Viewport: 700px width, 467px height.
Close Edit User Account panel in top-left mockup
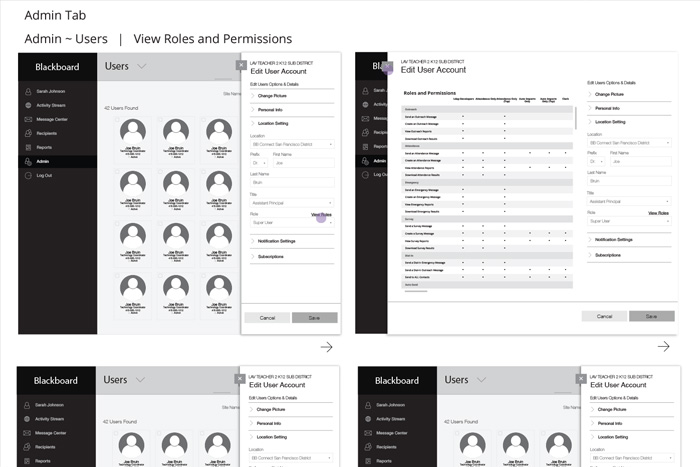[x=241, y=65]
